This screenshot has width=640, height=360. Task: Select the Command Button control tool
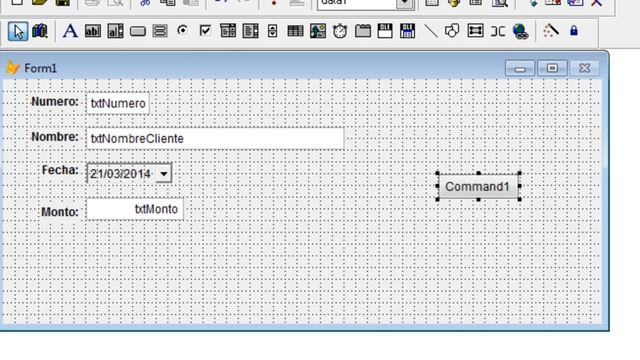click(x=138, y=31)
